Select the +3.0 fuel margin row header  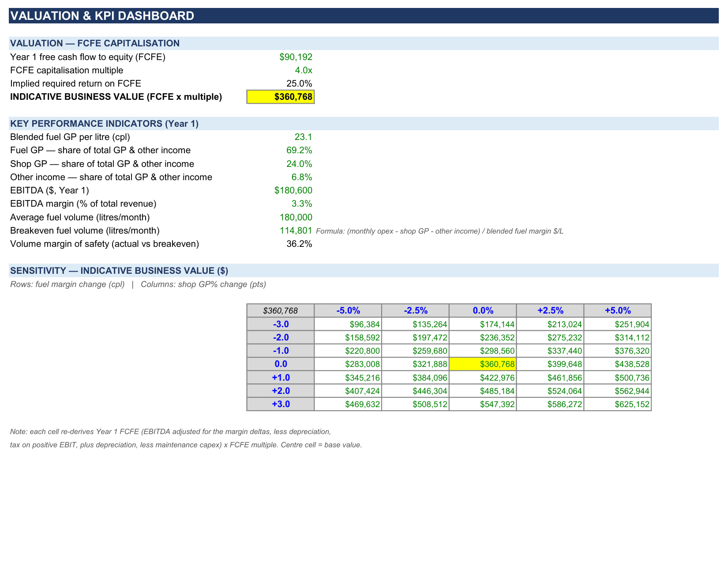281,404
